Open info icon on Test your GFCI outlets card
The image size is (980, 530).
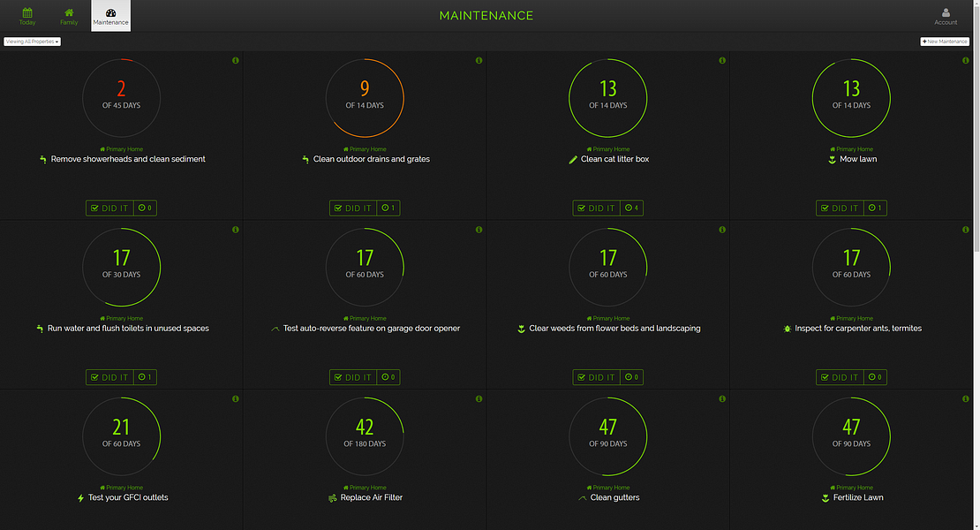[236, 398]
